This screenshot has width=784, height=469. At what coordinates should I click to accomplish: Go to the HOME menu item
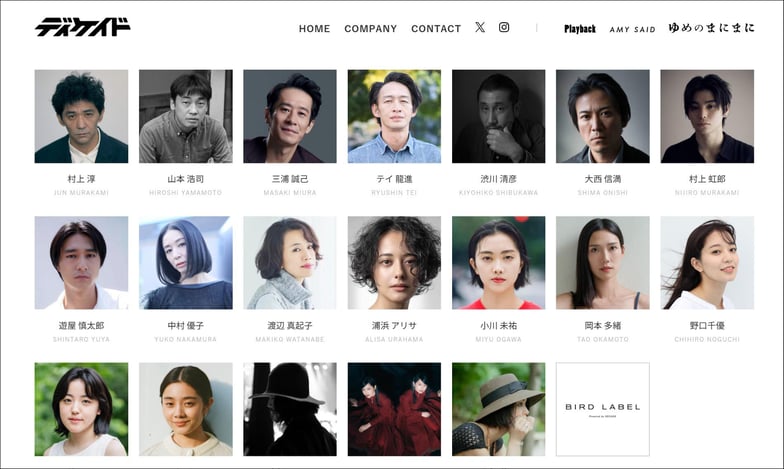coord(314,29)
